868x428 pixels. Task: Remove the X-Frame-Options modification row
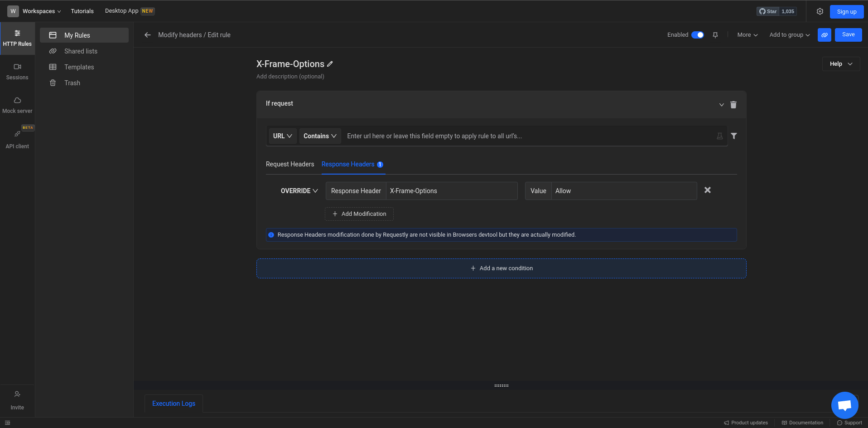pyautogui.click(x=707, y=190)
